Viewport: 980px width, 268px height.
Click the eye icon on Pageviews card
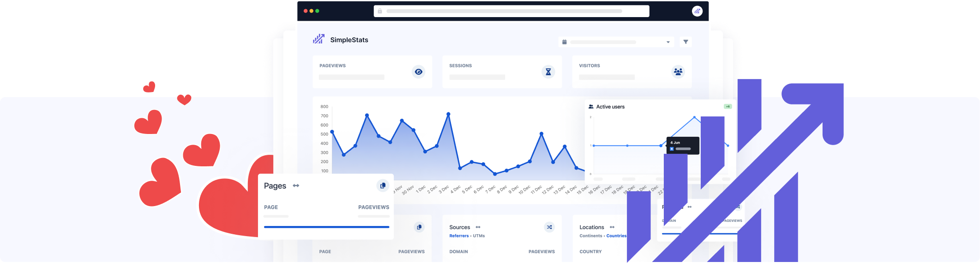pyautogui.click(x=418, y=72)
